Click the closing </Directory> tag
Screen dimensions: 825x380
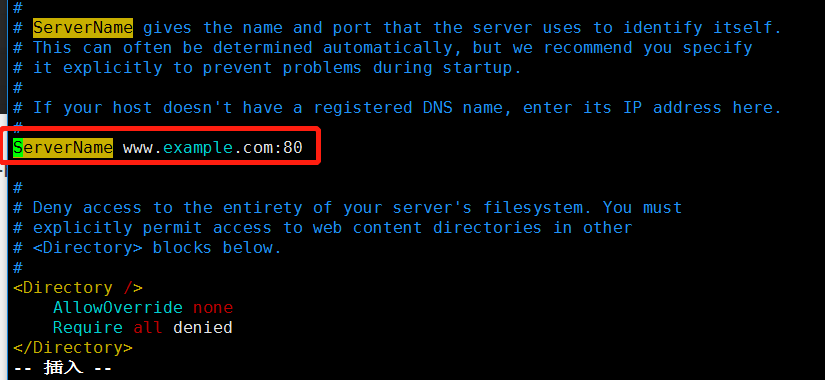pyautogui.click(x=73, y=348)
